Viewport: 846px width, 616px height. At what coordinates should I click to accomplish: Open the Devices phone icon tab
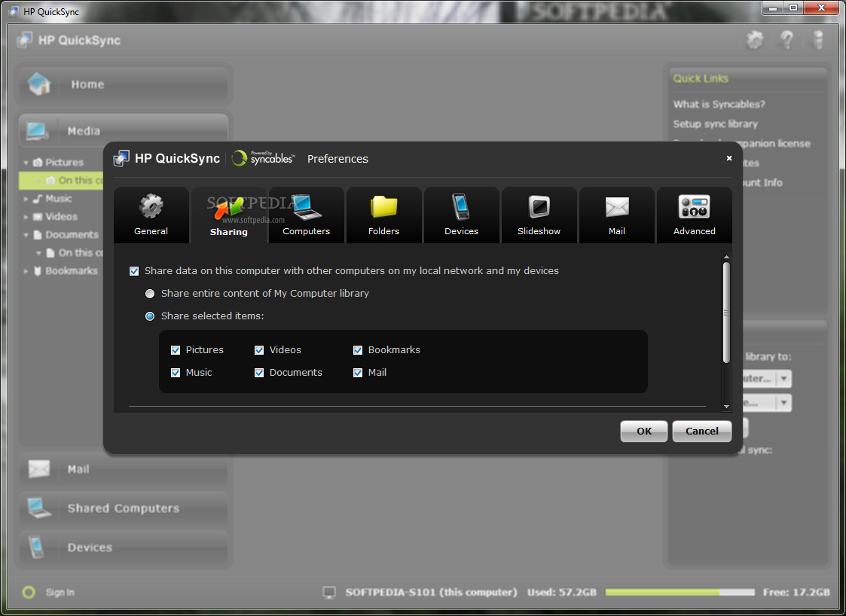tap(461, 207)
